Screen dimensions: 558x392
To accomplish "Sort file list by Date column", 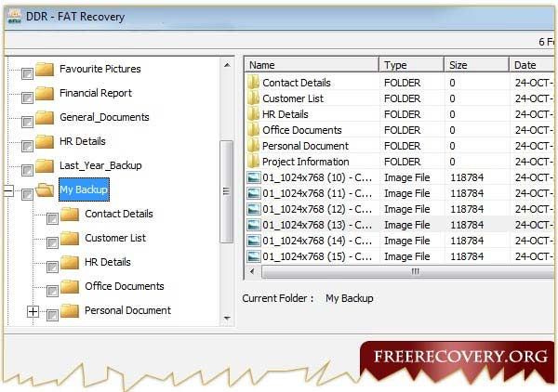I will (x=532, y=65).
